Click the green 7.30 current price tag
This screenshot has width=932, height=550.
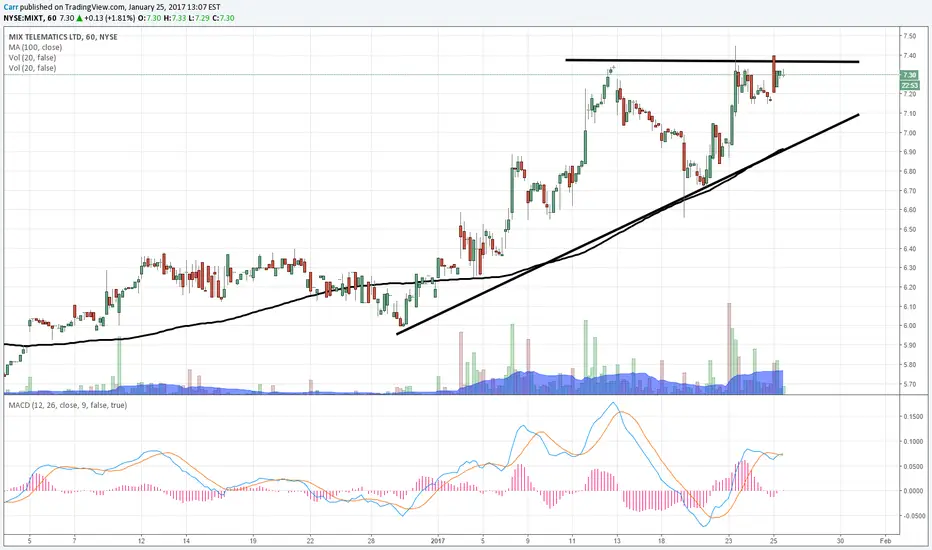click(x=910, y=75)
